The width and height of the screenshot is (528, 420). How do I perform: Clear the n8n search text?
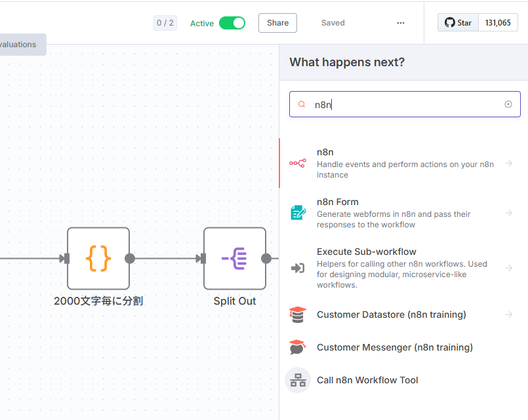click(x=508, y=104)
